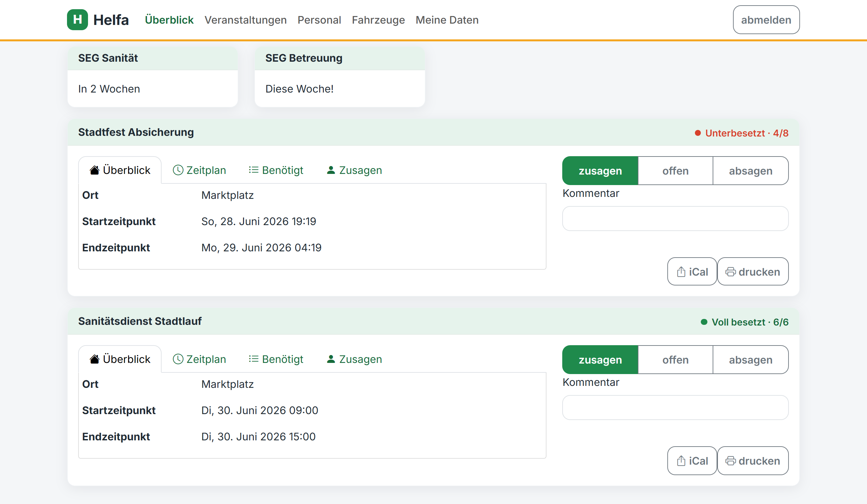Click share icon on Stadtlauf iCal button

(x=681, y=461)
